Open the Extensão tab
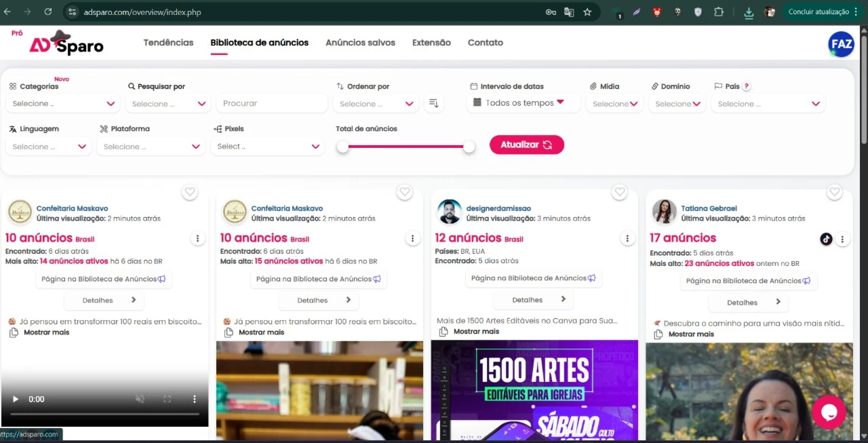The image size is (868, 443). [431, 42]
